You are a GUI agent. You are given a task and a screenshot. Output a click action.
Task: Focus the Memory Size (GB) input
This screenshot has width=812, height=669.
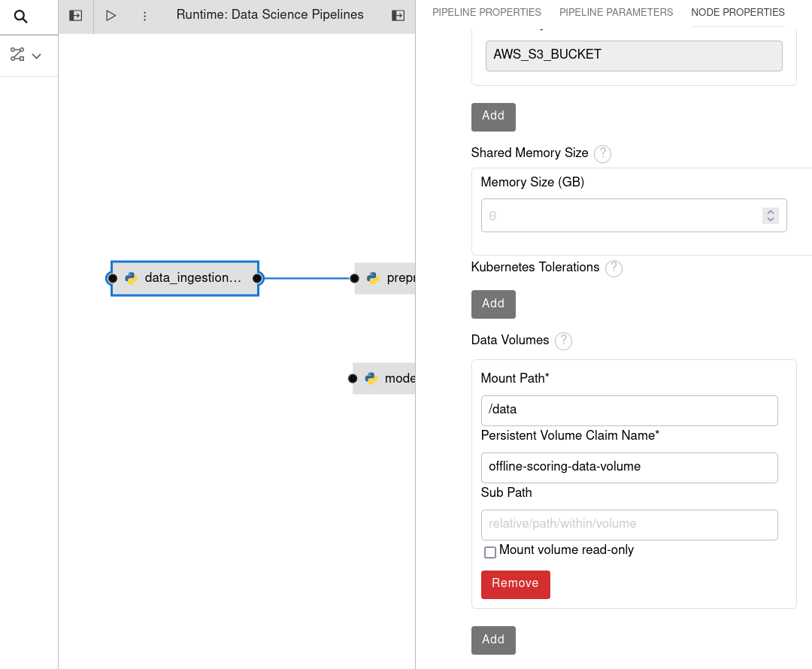click(633, 216)
